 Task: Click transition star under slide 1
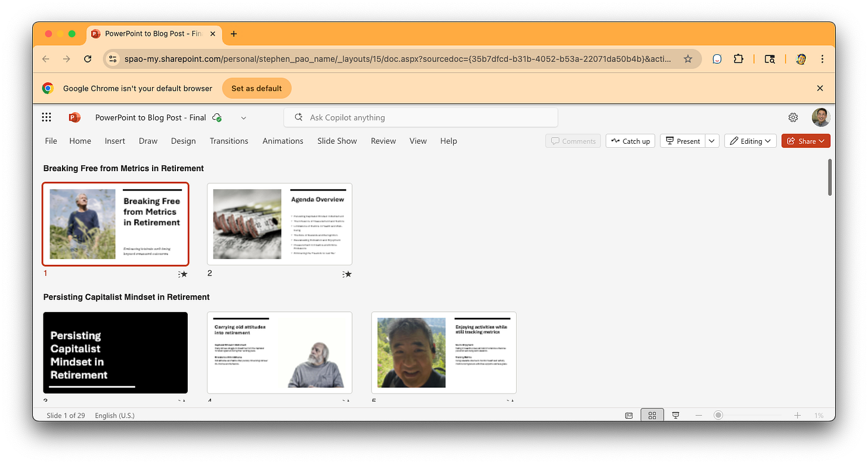pos(182,274)
